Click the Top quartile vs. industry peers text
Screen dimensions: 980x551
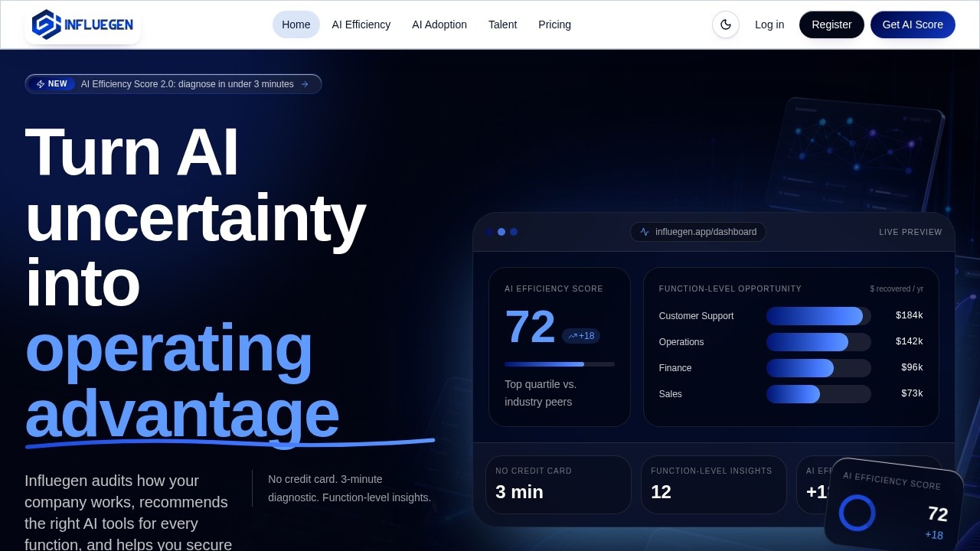coord(541,393)
